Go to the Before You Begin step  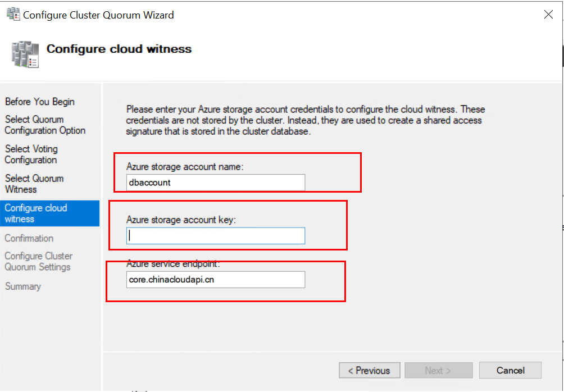click(x=39, y=102)
